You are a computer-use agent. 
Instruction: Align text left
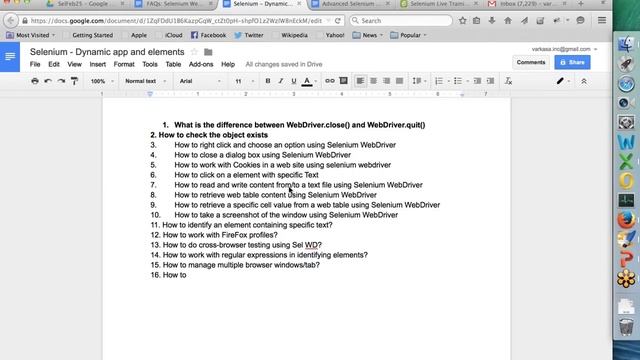click(360, 81)
